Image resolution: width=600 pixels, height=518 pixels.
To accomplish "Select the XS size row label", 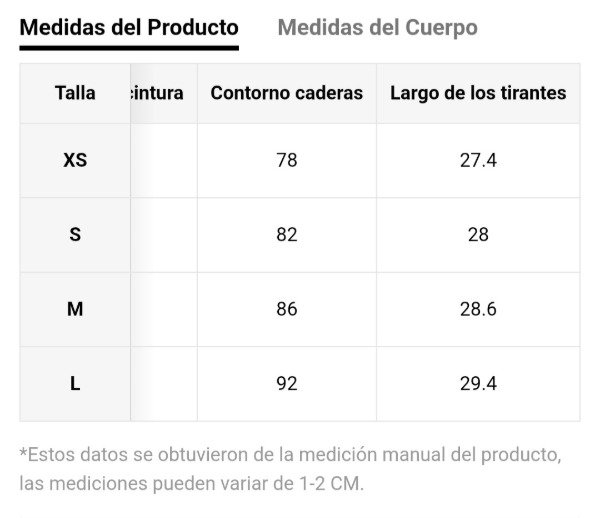I will 75,160.
